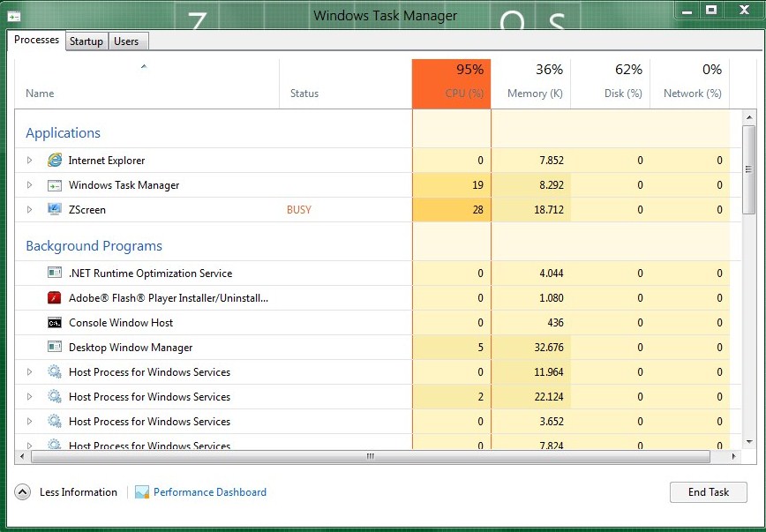
Task: Switch to the Processes tab
Action: tap(36, 40)
